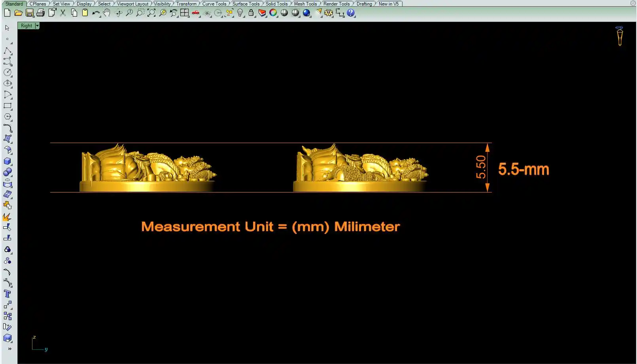Viewport: 637px width, 364px height.
Task: Click the Right viewport title label
Action: pyautogui.click(x=26, y=26)
